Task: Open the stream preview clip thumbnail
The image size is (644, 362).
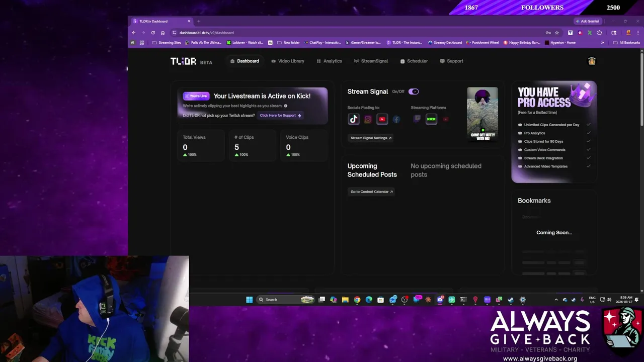Action: click(482, 115)
